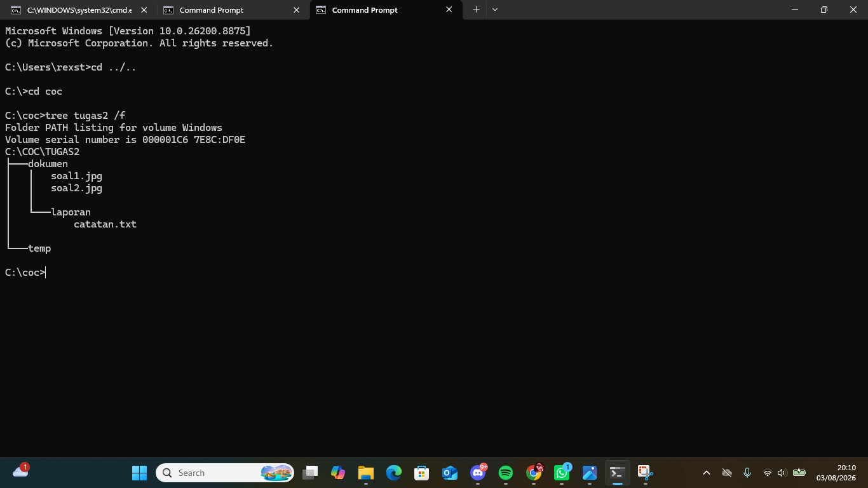Click the Terminal icon on taskbar
This screenshot has height=488, width=868.
pyautogui.click(x=617, y=473)
